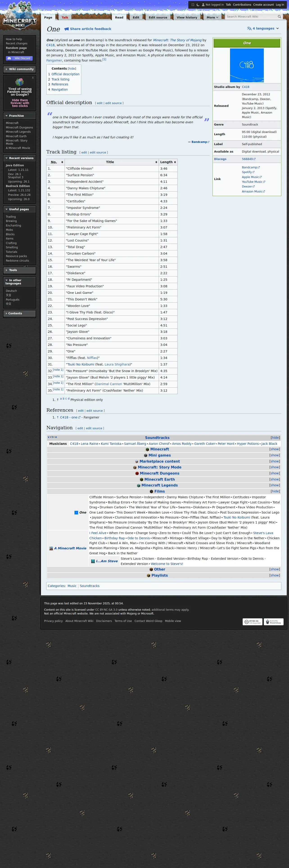This screenshot has width=289, height=868.
Task: Click the One album cover image
Action: point(247,65)
